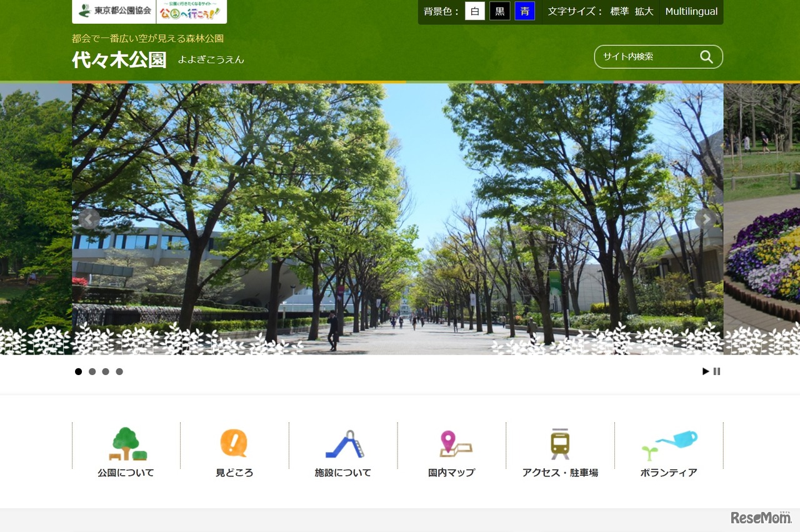Image resolution: width=800 pixels, height=532 pixels.
Task: Pause the slideshow
Action: click(717, 371)
